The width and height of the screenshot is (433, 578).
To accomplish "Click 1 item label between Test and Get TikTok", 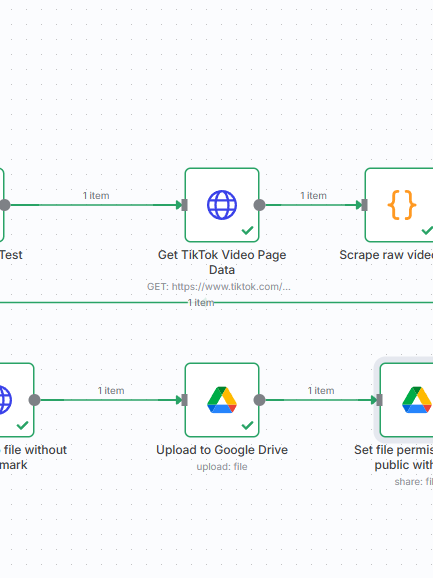I will point(96,196).
